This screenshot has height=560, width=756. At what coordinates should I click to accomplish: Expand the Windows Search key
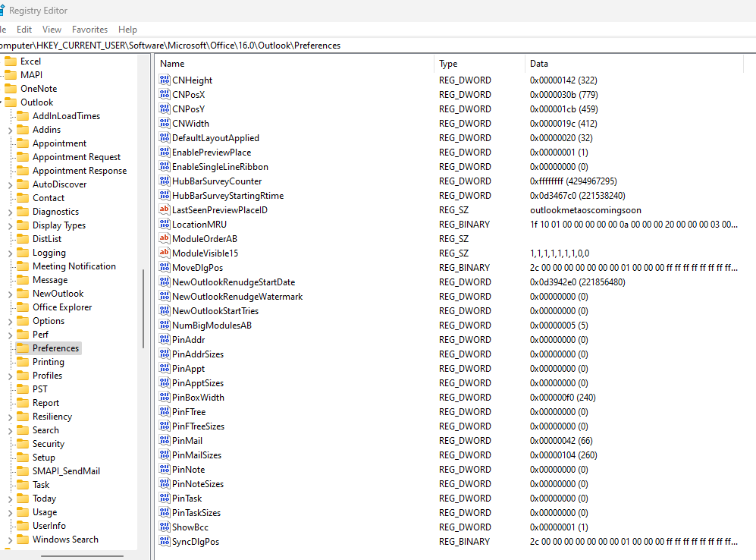point(10,540)
